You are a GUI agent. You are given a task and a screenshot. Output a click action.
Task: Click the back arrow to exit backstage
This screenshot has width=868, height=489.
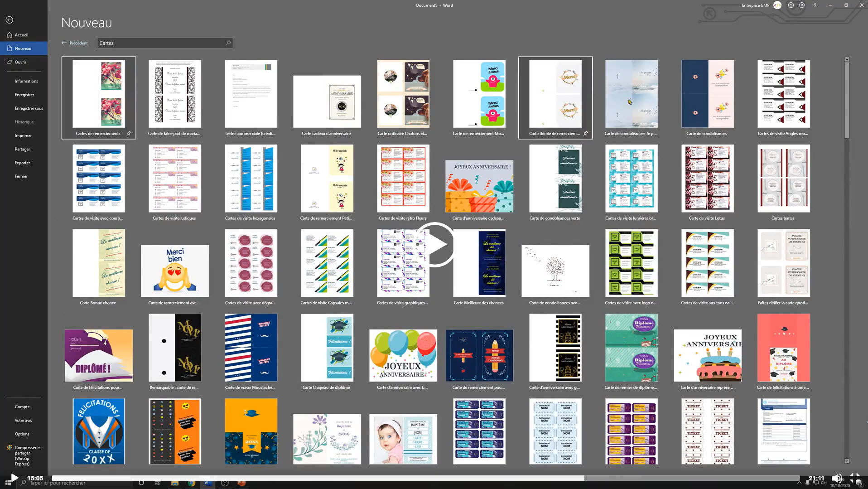(x=10, y=20)
